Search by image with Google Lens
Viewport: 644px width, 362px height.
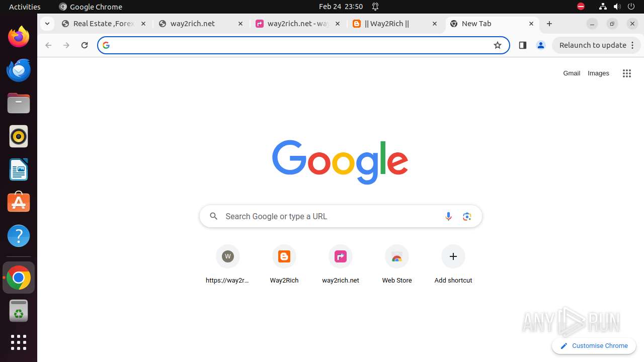tap(467, 216)
